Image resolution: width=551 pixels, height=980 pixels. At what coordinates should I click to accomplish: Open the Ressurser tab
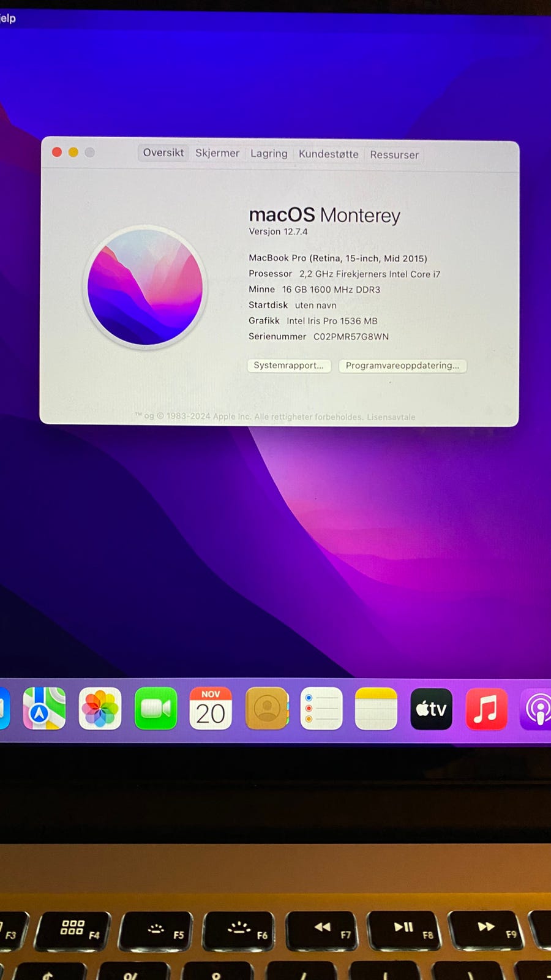[394, 155]
